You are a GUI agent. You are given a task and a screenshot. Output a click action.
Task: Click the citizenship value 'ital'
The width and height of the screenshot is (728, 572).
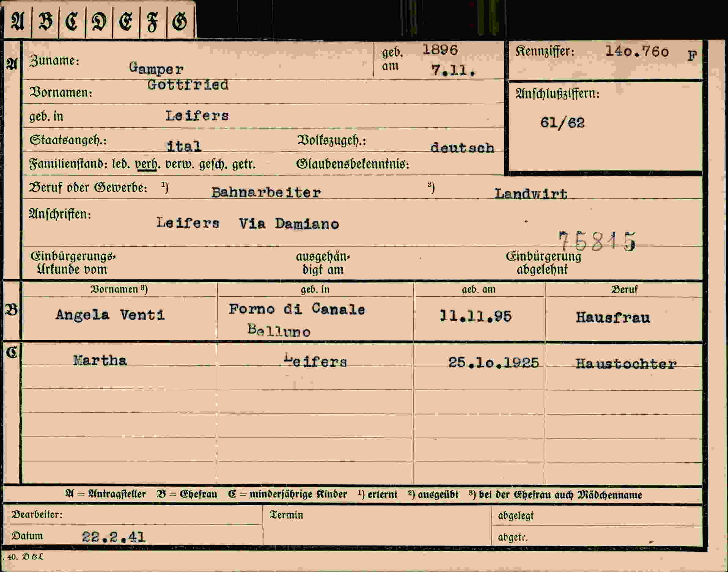[184, 146]
